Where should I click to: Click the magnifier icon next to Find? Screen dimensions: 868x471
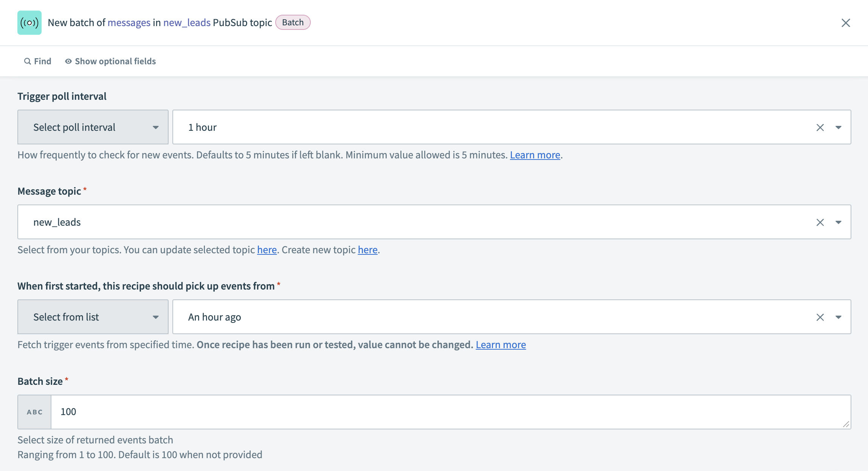pos(27,61)
